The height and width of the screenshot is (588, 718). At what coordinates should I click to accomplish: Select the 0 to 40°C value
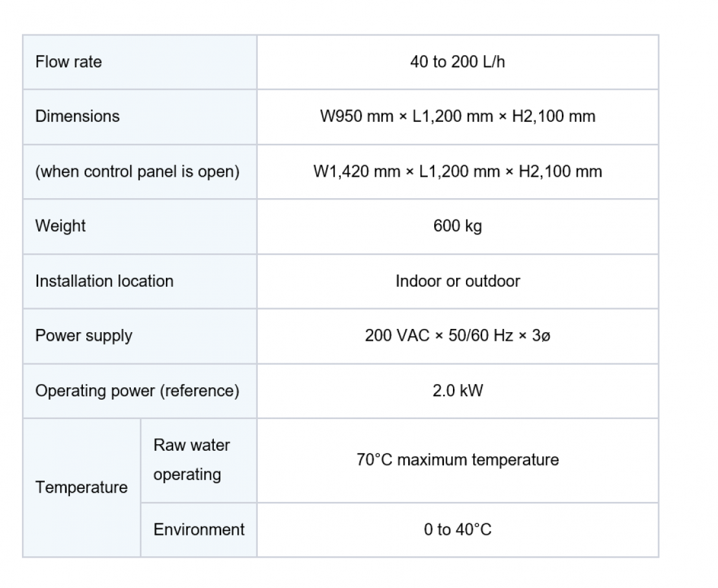(457, 530)
